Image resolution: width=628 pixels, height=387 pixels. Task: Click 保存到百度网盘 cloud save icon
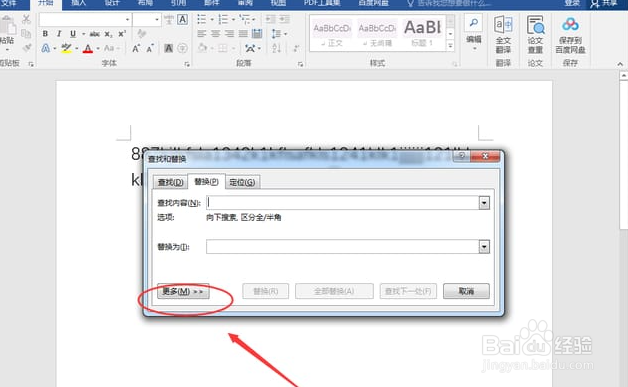570,35
